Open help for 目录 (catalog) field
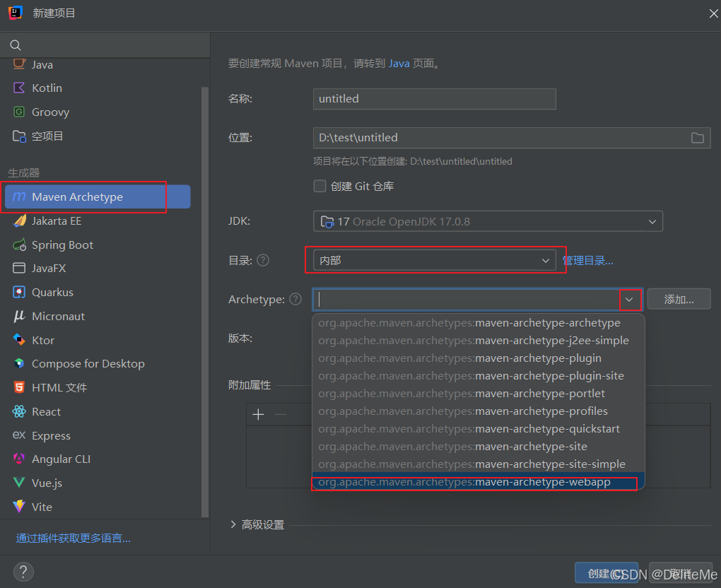Screen dimensions: 721x588 pos(263,260)
